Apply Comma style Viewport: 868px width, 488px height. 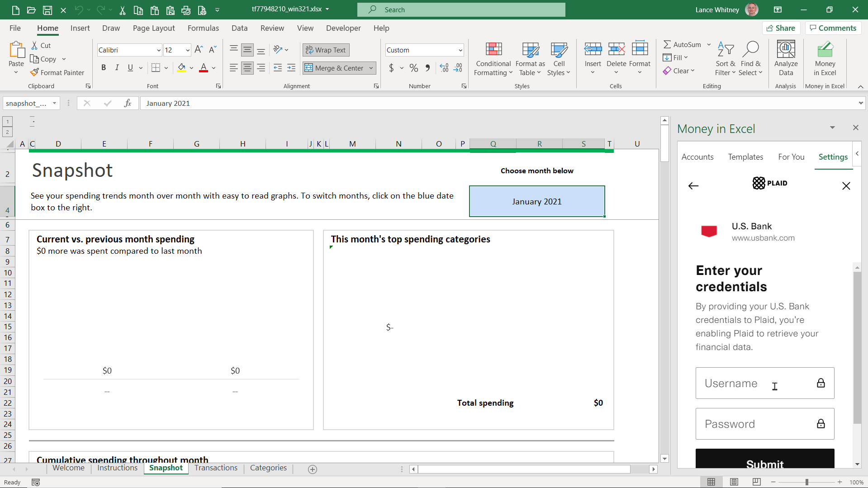(427, 68)
